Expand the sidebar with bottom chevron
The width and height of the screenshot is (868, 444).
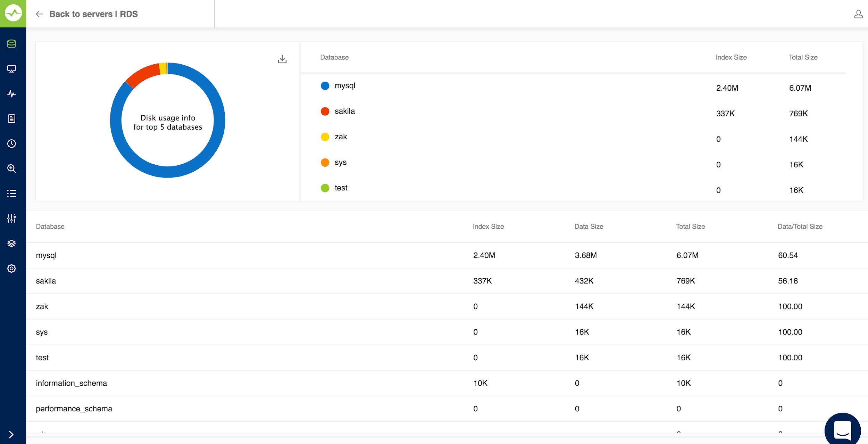point(11,435)
